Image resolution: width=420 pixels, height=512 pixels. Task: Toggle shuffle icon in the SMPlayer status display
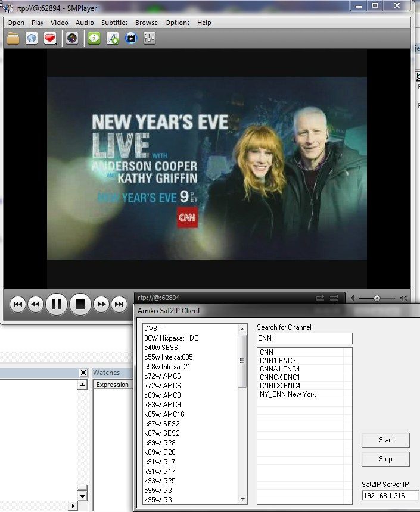[334, 298]
